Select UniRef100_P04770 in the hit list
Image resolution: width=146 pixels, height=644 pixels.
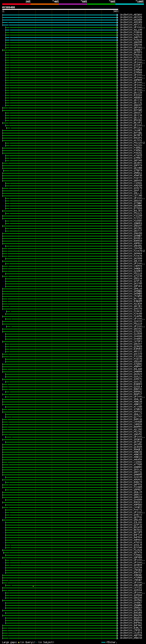click(131, 178)
